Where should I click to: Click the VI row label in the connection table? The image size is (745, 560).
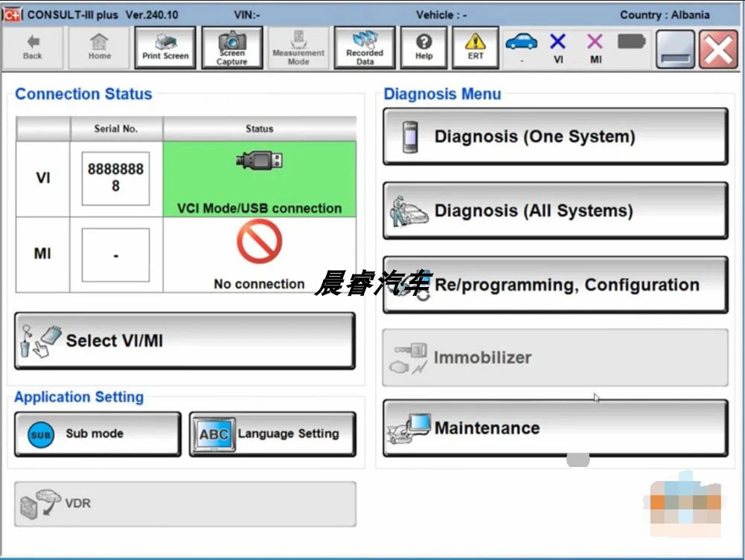[x=42, y=178]
